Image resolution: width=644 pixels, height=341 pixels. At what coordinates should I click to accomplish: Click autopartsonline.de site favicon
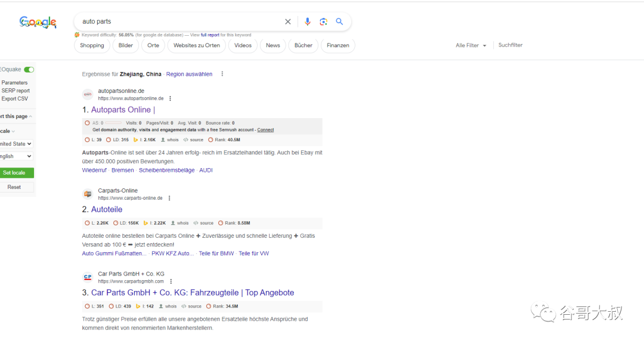pyautogui.click(x=88, y=95)
